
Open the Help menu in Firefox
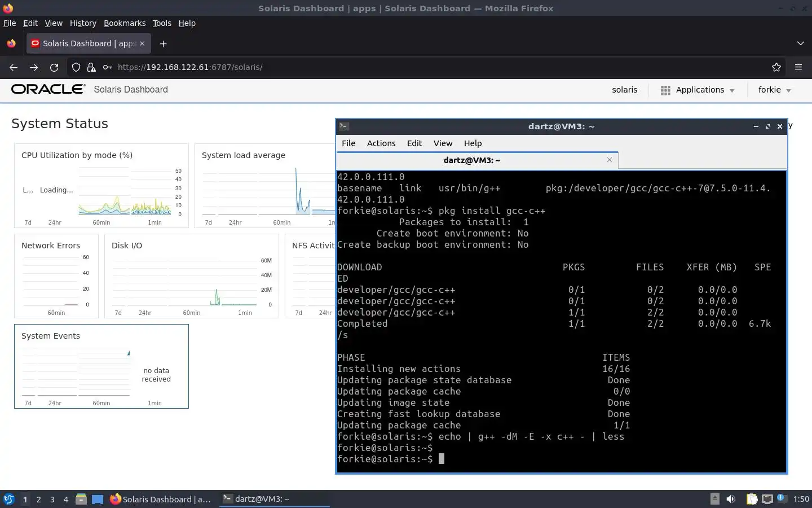coord(187,23)
